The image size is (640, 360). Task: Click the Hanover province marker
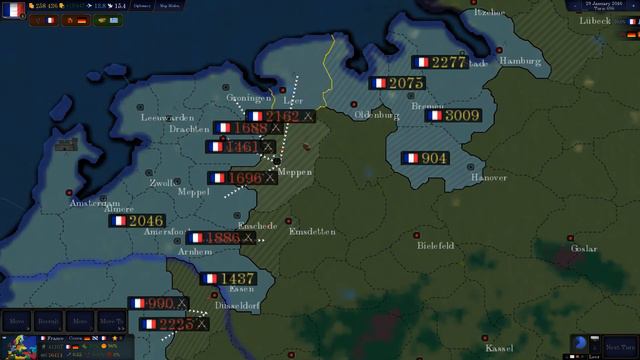[470, 167]
